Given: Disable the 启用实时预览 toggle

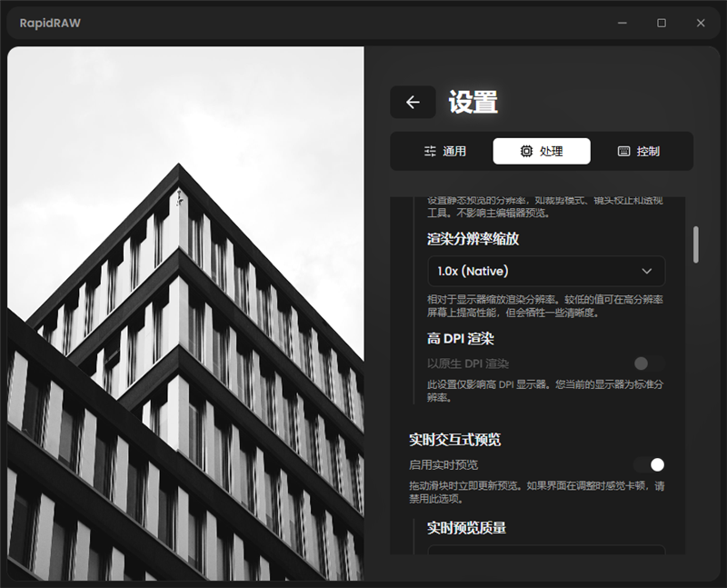Looking at the screenshot, I should (x=649, y=464).
